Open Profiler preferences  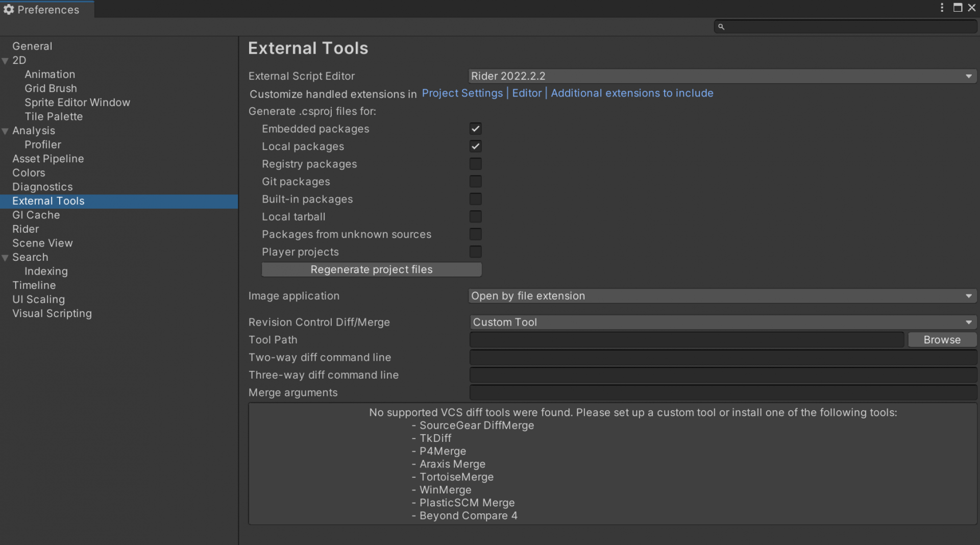[x=43, y=144]
